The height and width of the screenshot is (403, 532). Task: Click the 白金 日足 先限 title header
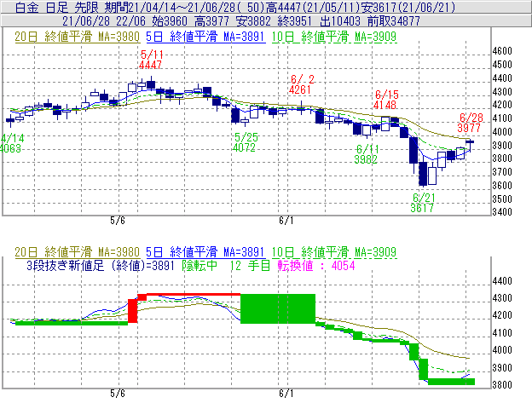point(57,8)
